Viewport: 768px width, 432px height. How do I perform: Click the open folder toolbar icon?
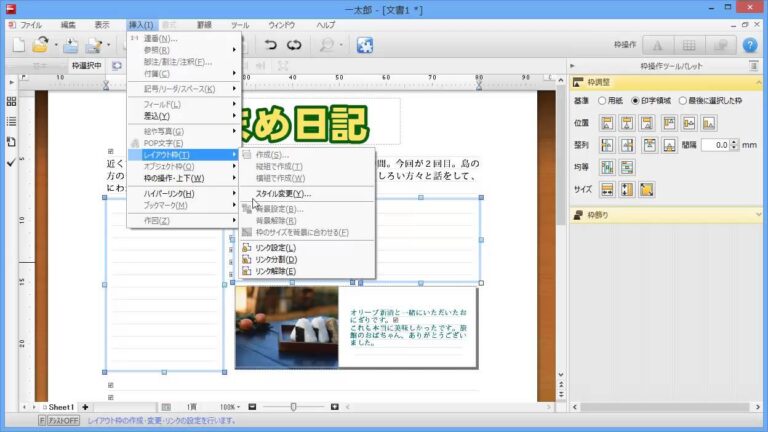click(41, 45)
